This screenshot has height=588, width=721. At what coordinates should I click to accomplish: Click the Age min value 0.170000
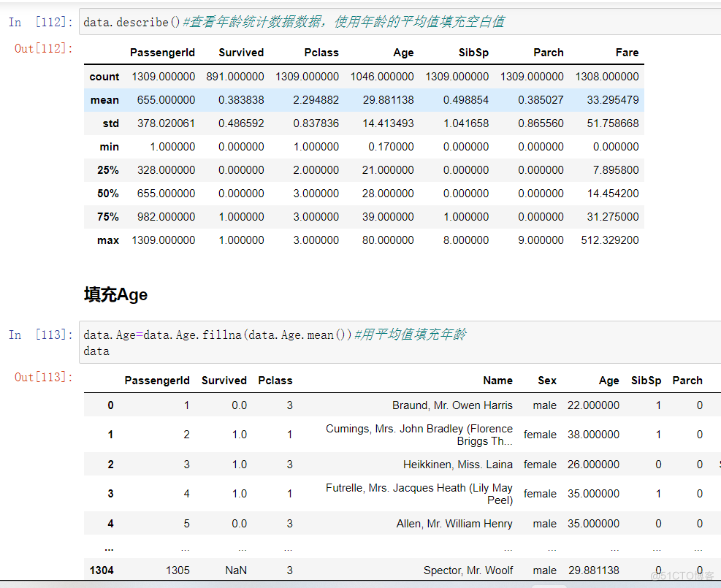[391, 147]
